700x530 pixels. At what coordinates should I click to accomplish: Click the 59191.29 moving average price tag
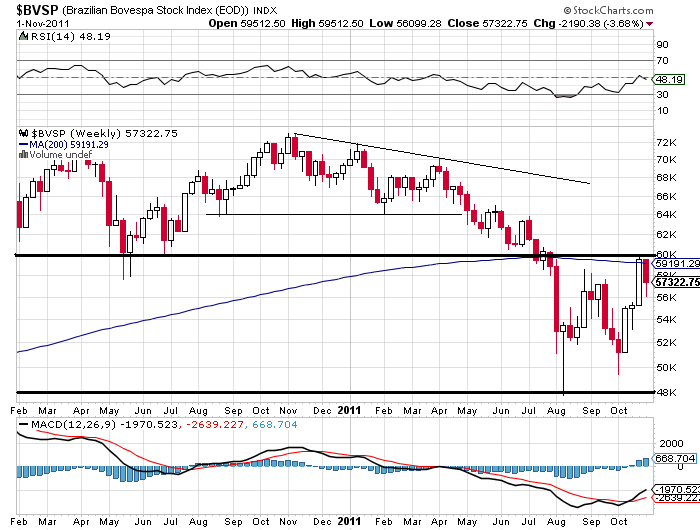click(x=677, y=264)
